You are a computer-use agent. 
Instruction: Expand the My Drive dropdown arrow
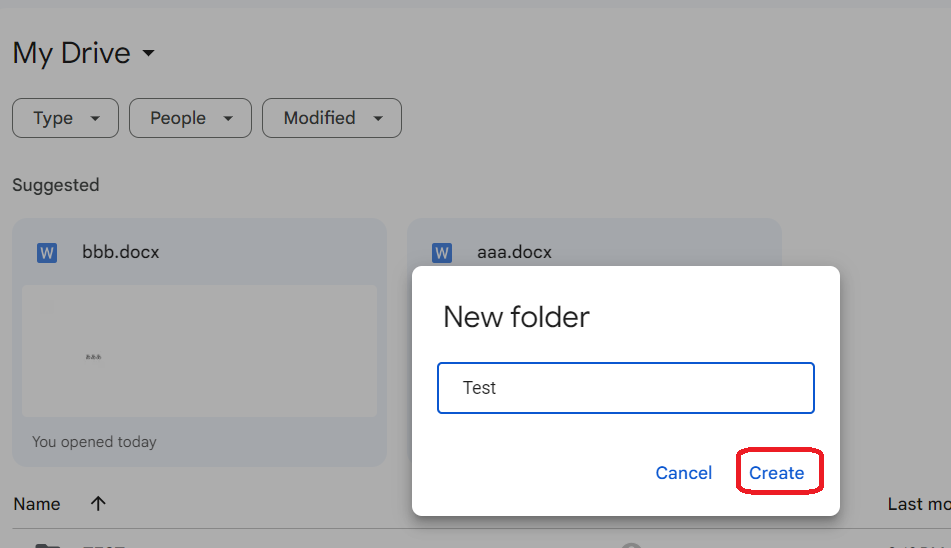149,53
